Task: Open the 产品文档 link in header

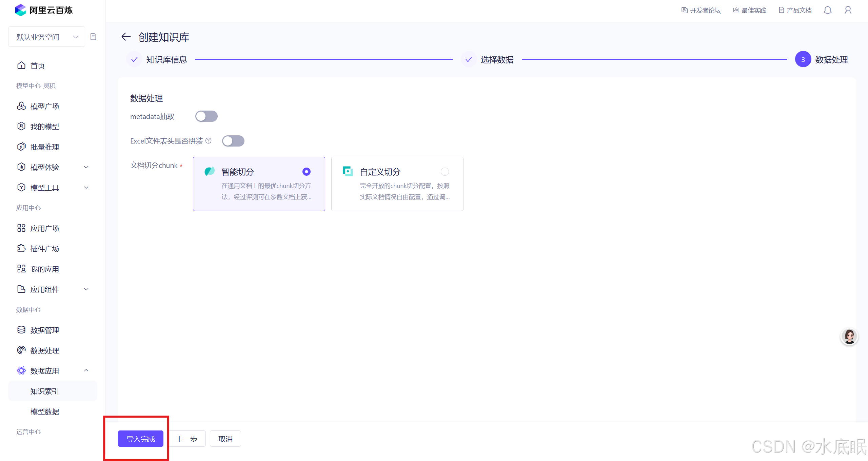Action: click(795, 10)
